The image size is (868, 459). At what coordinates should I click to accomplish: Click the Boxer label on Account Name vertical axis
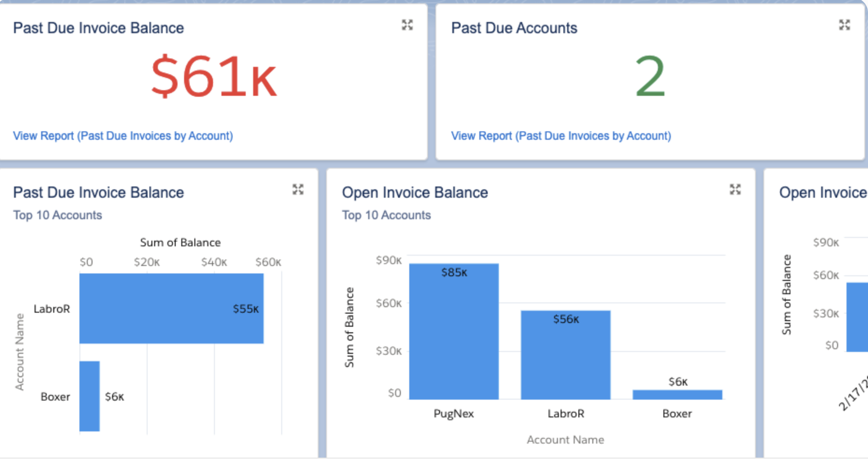(55, 397)
